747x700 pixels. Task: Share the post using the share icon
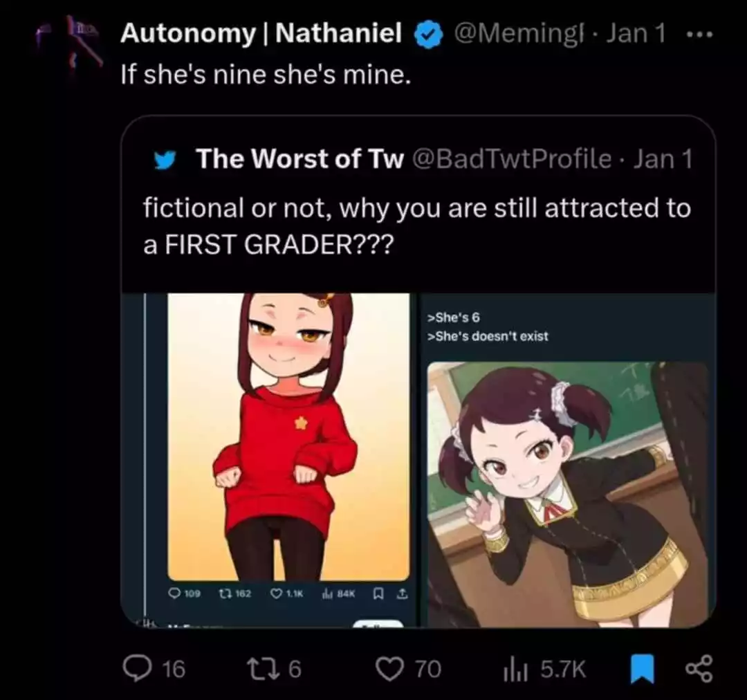pyautogui.click(x=699, y=668)
